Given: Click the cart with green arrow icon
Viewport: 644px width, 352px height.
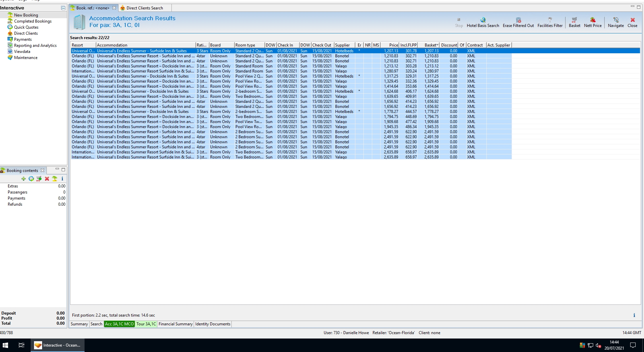Looking at the screenshot, I should coord(39,179).
